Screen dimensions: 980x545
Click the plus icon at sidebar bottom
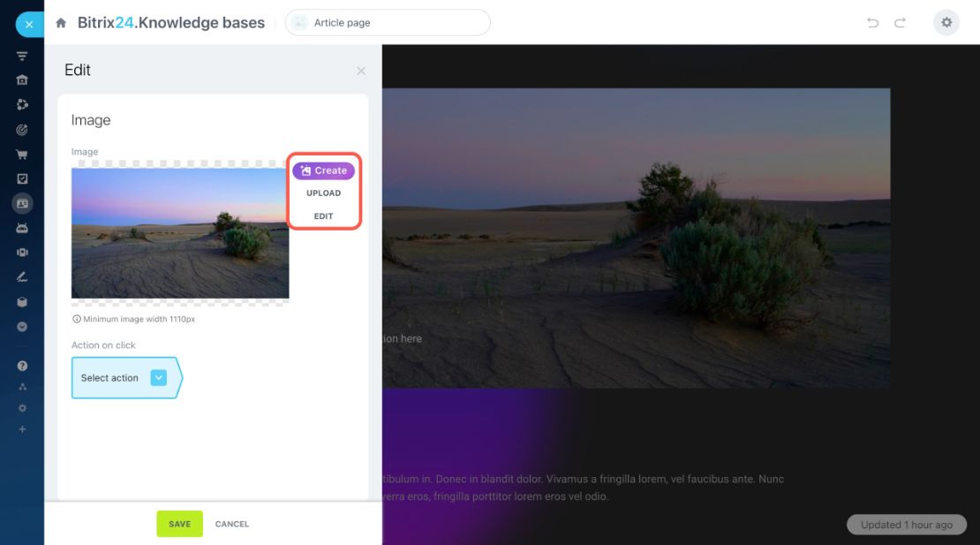tap(22, 429)
